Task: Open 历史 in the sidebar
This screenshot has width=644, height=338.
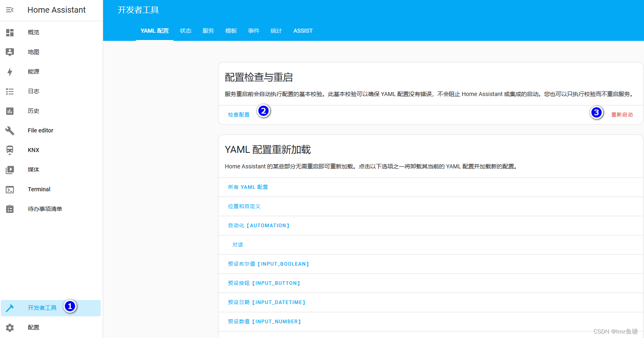Action: (51, 111)
